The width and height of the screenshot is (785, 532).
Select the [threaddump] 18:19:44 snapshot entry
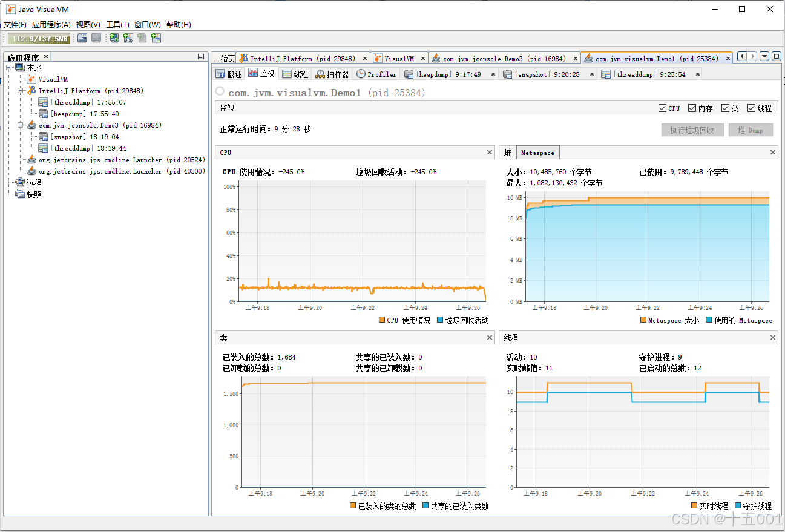click(88, 148)
